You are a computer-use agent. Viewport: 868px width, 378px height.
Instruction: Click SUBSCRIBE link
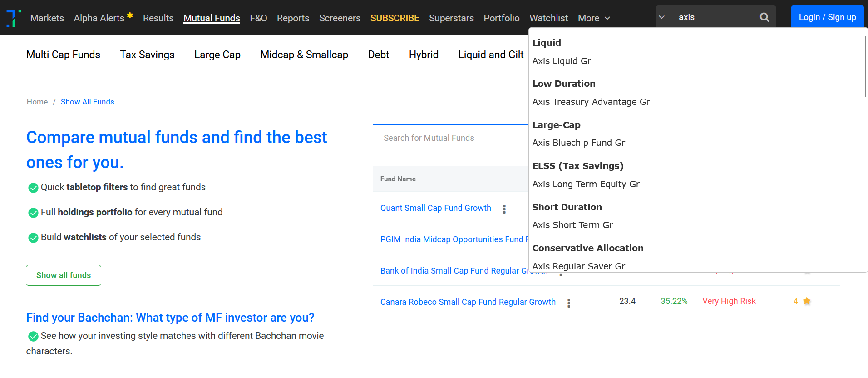[395, 18]
